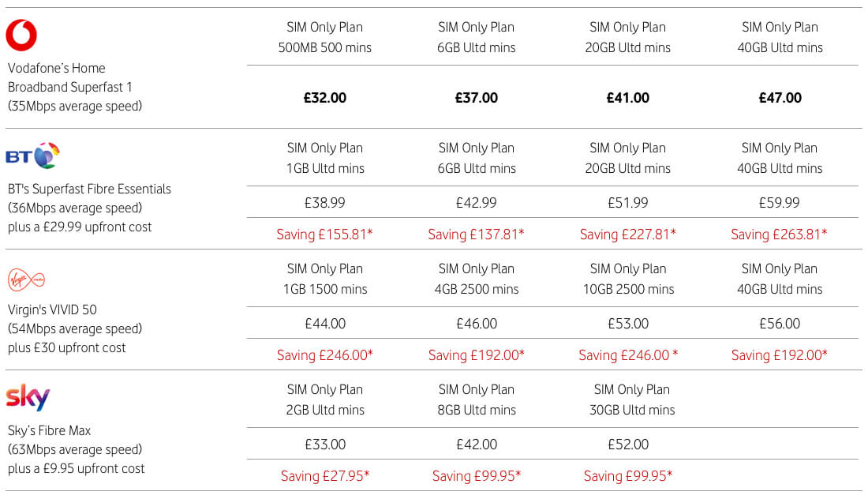The image size is (868, 499).
Task: Click BT's Superfast Fibre Essentials label
Action: pyautogui.click(x=89, y=189)
